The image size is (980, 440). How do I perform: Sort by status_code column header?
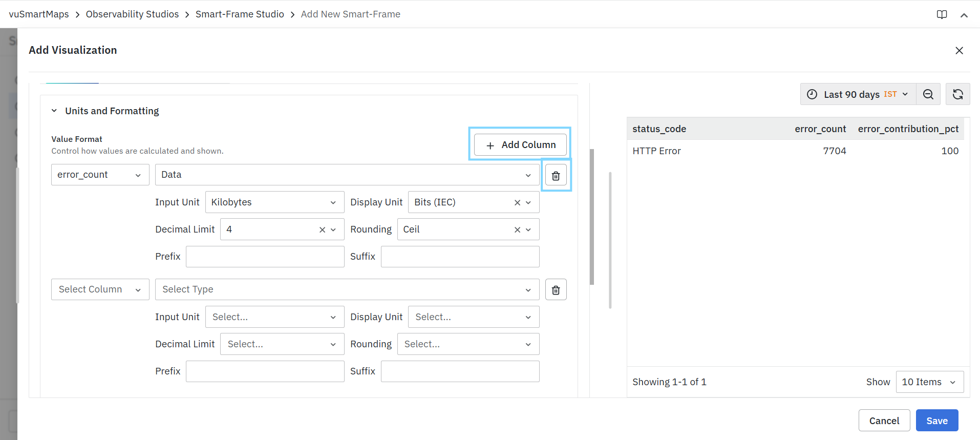pos(659,129)
